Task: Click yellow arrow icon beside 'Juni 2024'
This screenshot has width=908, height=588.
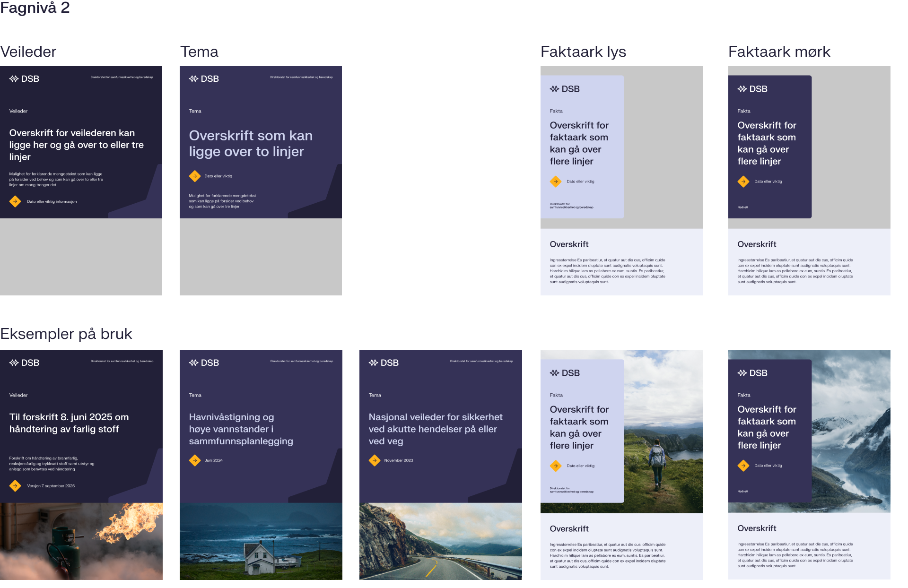Action: click(x=195, y=460)
